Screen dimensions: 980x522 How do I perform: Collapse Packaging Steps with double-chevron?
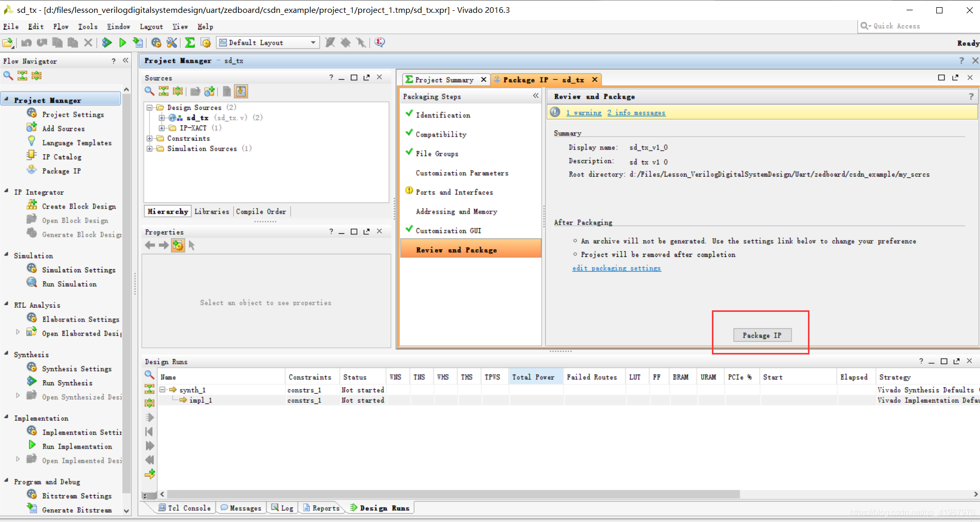(536, 96)
